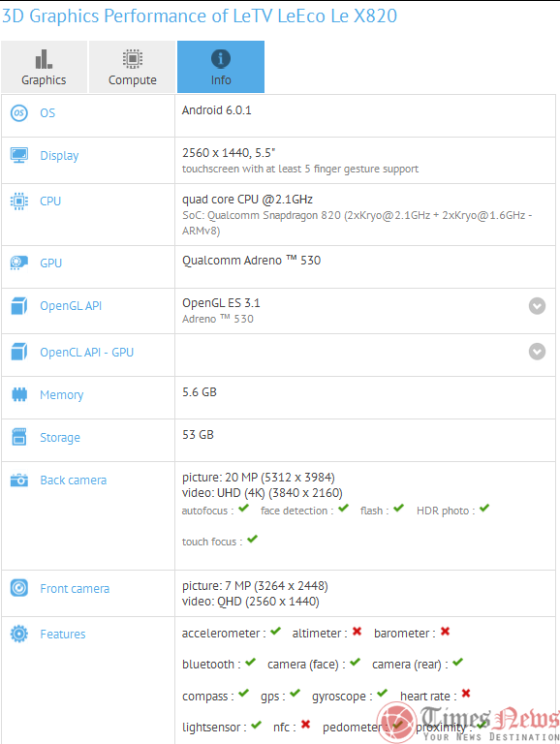
Task: Click the Times News watermark logo
Action: coord(467,722)
